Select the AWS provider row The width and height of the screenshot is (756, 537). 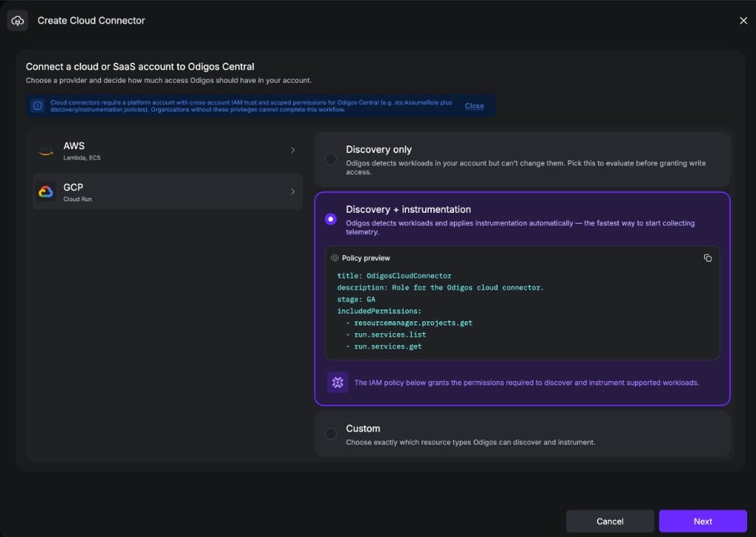pos(168,151)
